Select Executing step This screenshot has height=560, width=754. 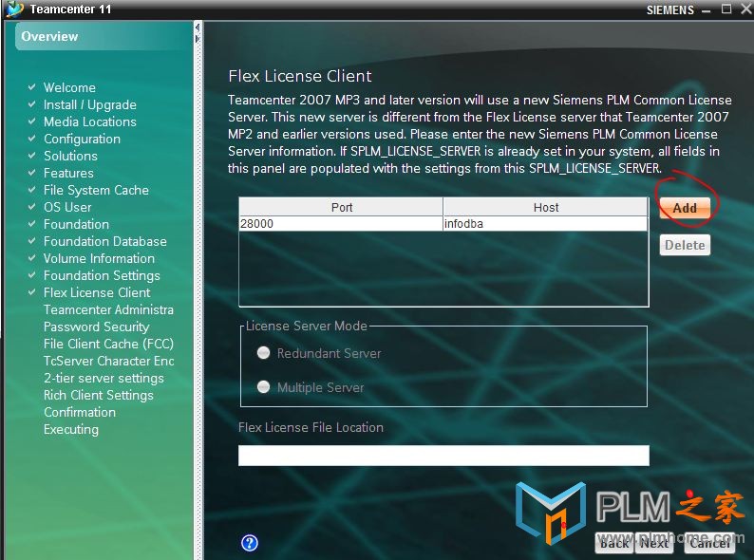tap(71, 429)
